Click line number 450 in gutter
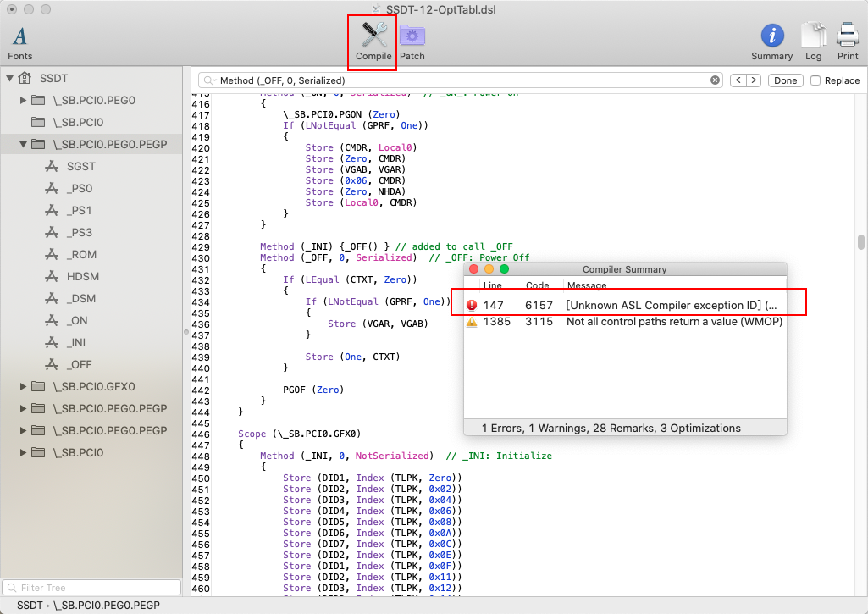The width and height of the screenshot is (868, 614). point(201,478)
